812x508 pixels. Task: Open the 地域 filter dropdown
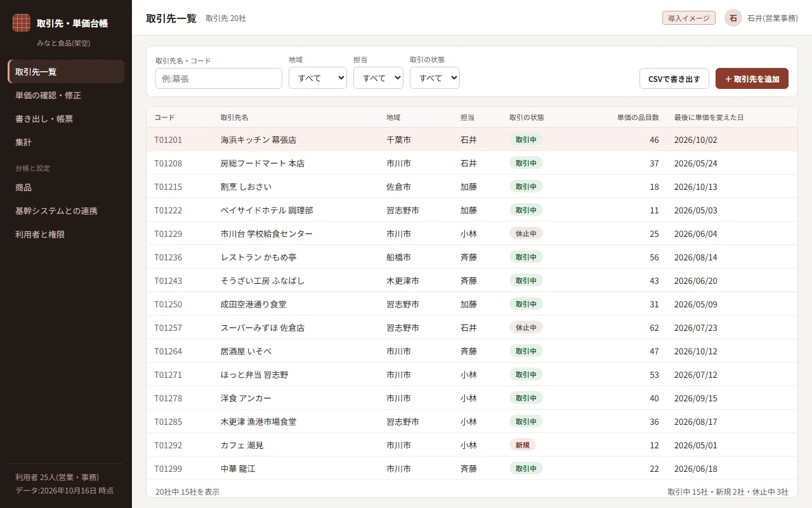(318, 78)
